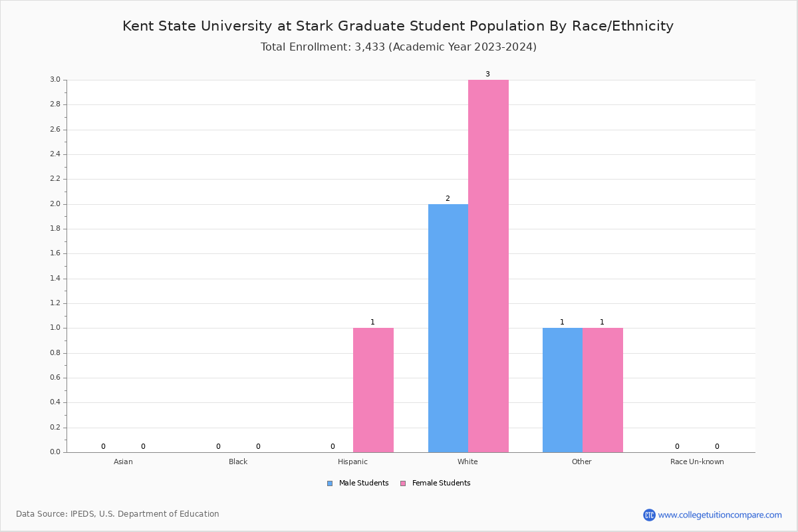Screen dimensions: 798x532
Task: Click the White axis label
Action: [x=467, y=462]
